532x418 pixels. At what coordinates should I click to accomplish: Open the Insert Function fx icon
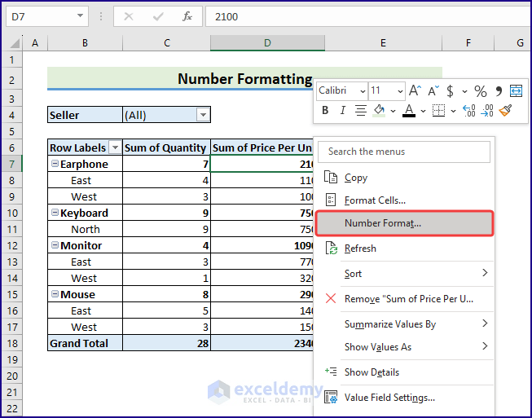[187, 16]
